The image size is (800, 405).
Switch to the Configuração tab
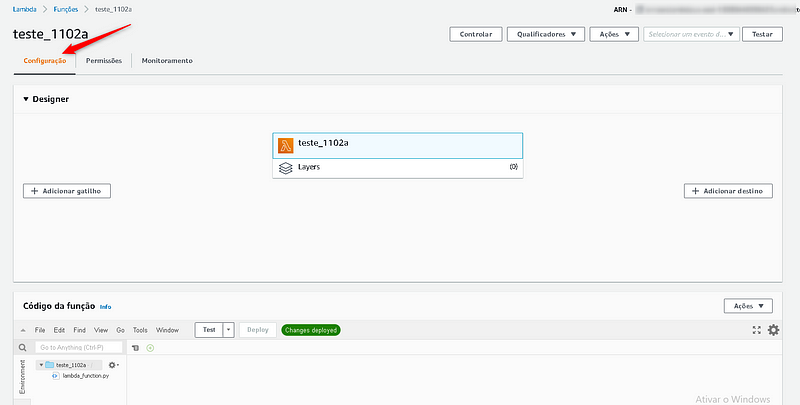pyautogui.click(x=45, y=61)
